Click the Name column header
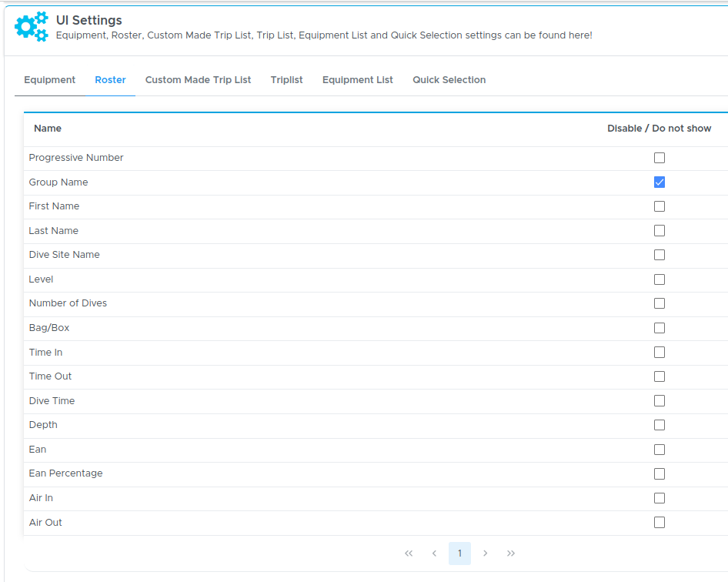This screenshot has width=728, height=582. click(48, 129)
